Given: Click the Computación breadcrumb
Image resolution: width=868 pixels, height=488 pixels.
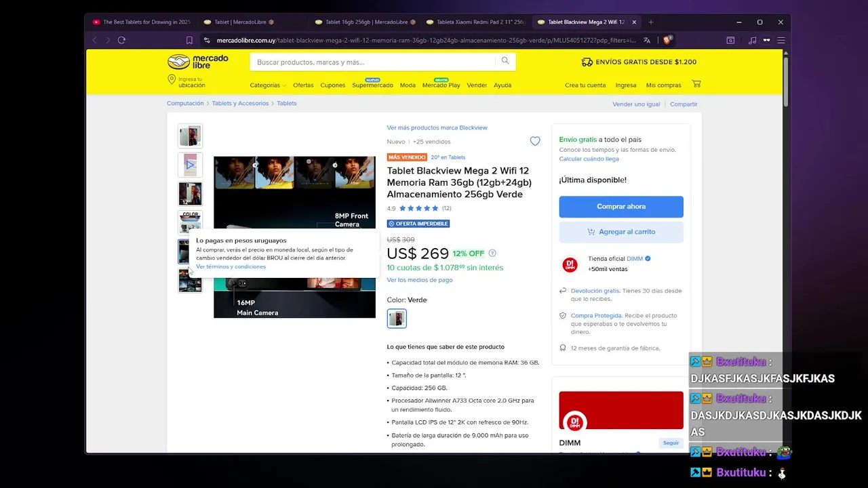Looking at the screenshot, I should pyautogui.click(x=185, y=104).
